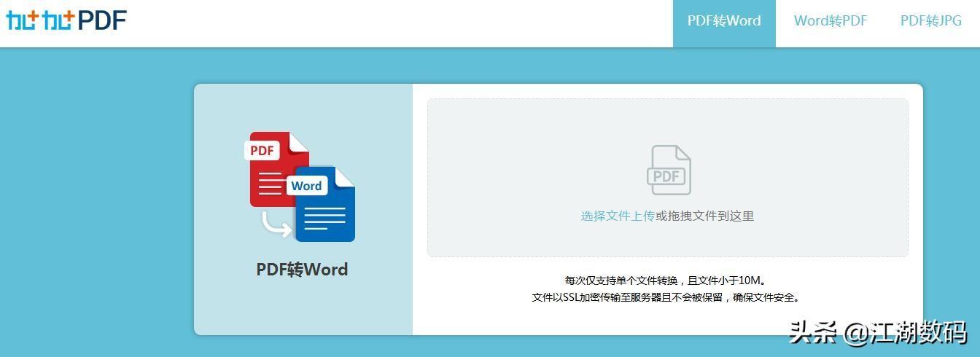The height and width of the screenshot is (357, 980).
Task: Open the Word转PDF tab
Action: pos(830,21)
